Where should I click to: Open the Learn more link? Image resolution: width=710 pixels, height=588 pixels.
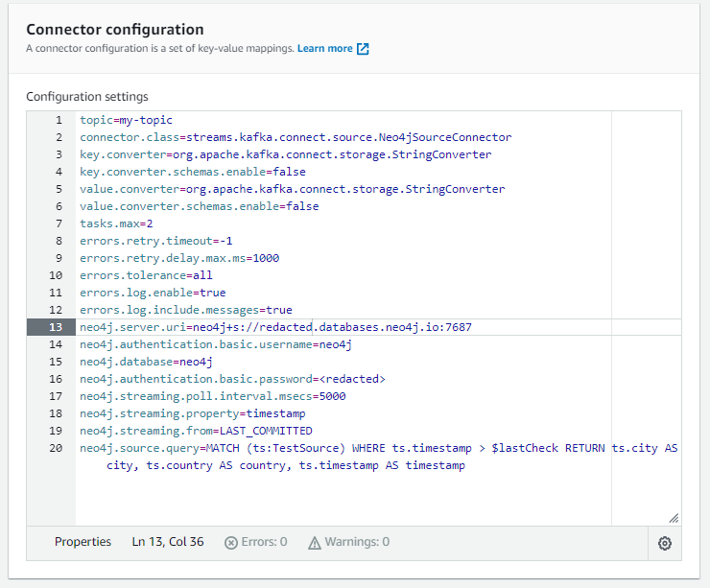(x=324, y=49)
